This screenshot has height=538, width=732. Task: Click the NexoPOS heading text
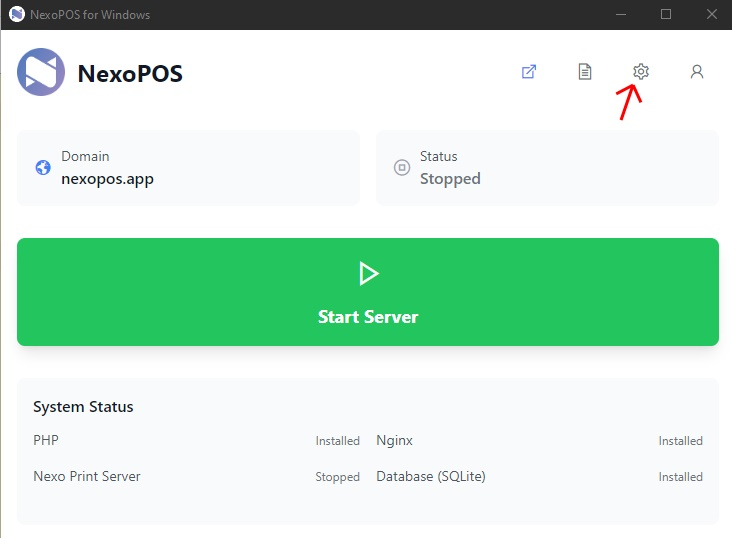click(x=130, y=74)
